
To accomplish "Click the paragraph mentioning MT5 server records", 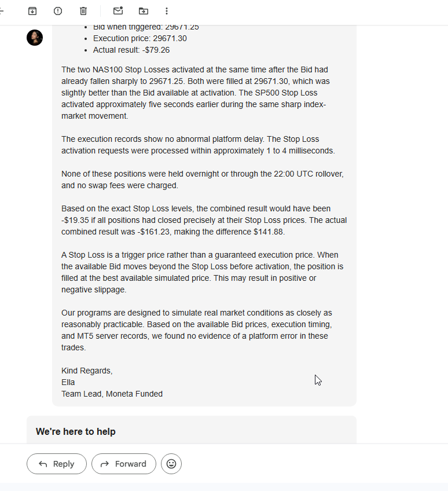I will (197, 330).
